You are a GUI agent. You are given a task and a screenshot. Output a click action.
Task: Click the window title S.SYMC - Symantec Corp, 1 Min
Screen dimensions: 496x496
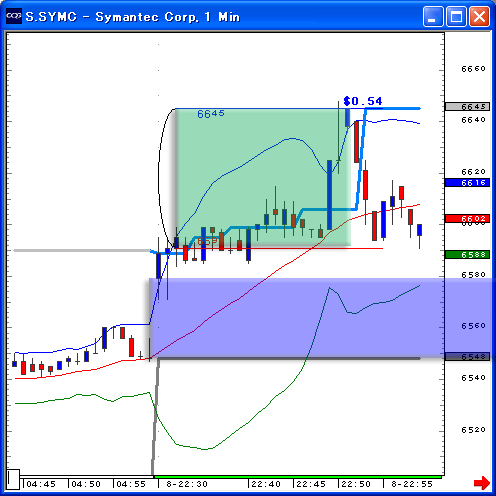click(x=133, y=17)
